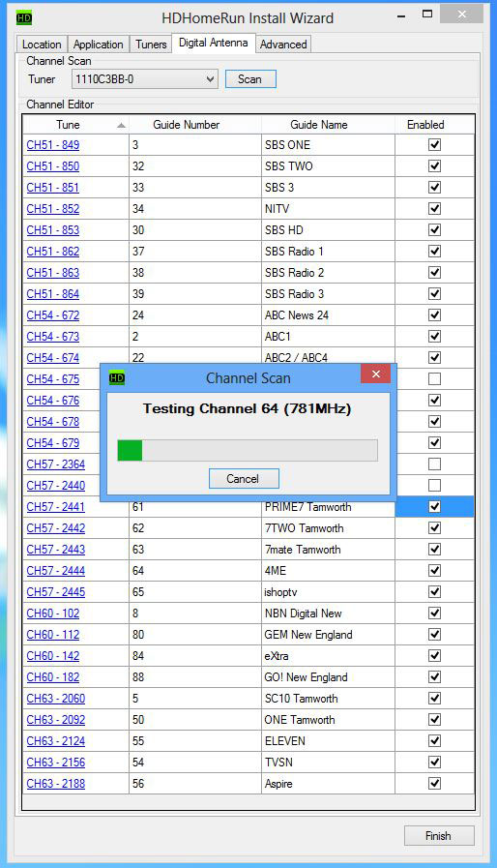The height and width of the screenshot is (868, 497).
Task: Click guide name '7mate Tamworth'
Action: pos(328,550)
